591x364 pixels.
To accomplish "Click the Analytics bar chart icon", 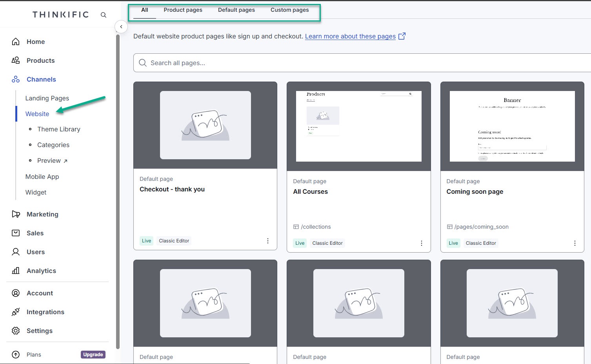I will [16, 271].
